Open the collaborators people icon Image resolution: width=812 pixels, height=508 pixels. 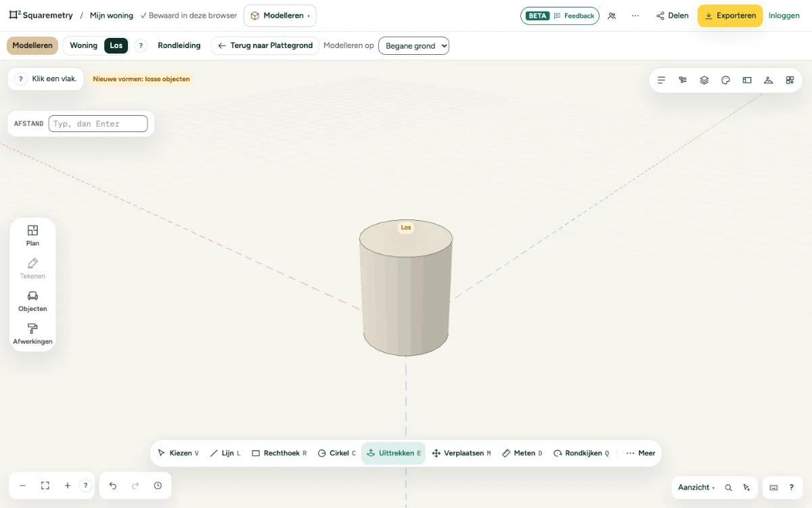click(x=612, y=16)
